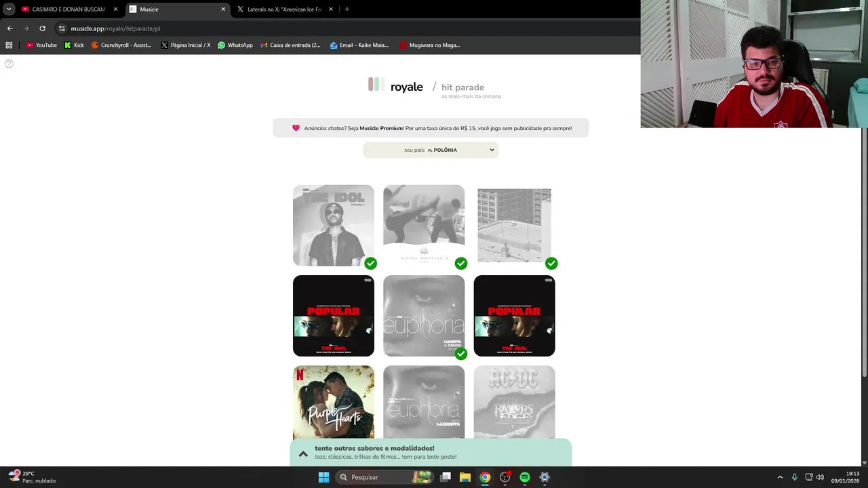Viewport: 868px width, 488px height.
Task: Click the Musicle Premium ad banner
Action: click(431, 128)
